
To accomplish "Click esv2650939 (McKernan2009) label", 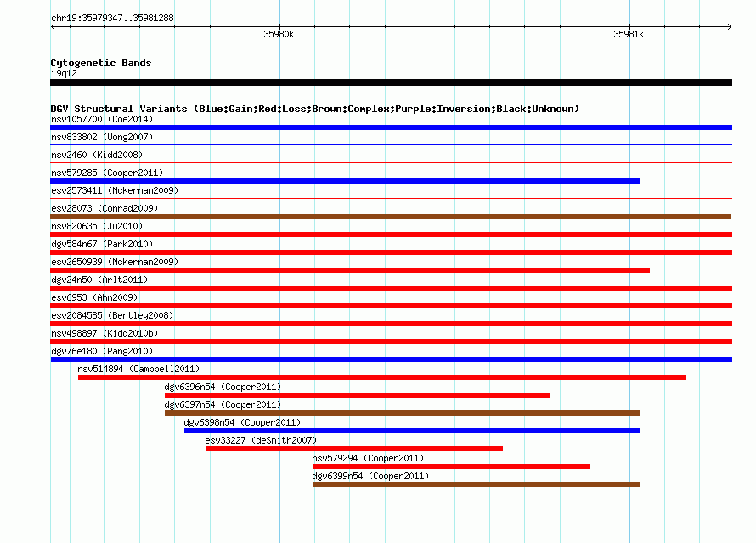I will 115,262.
